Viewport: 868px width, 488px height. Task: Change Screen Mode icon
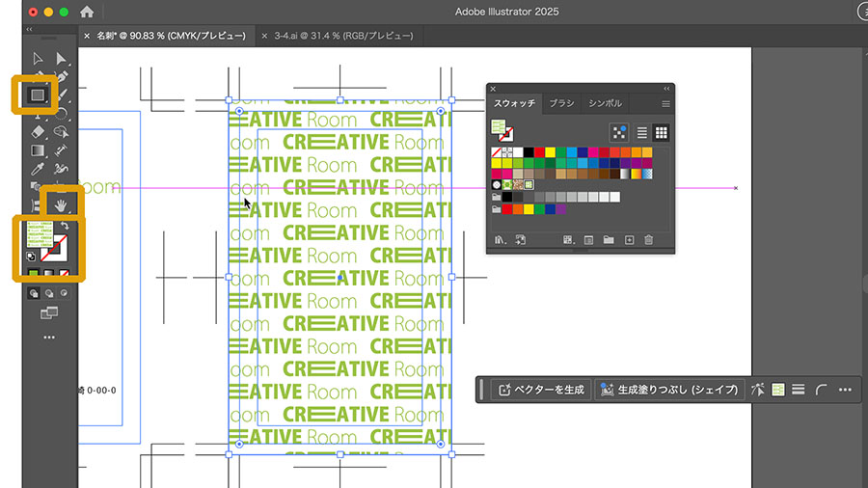point(49,313)
